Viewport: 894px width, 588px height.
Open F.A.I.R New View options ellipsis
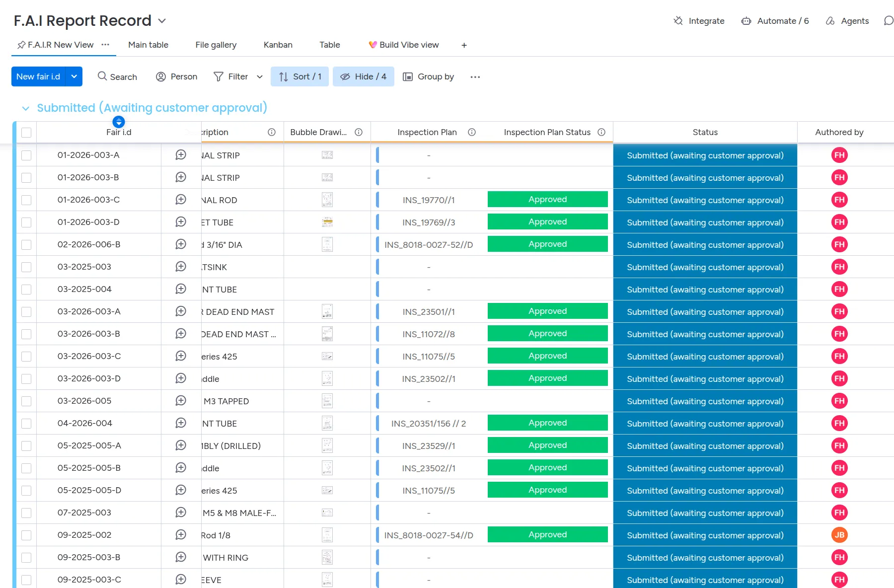click(105, 45)
